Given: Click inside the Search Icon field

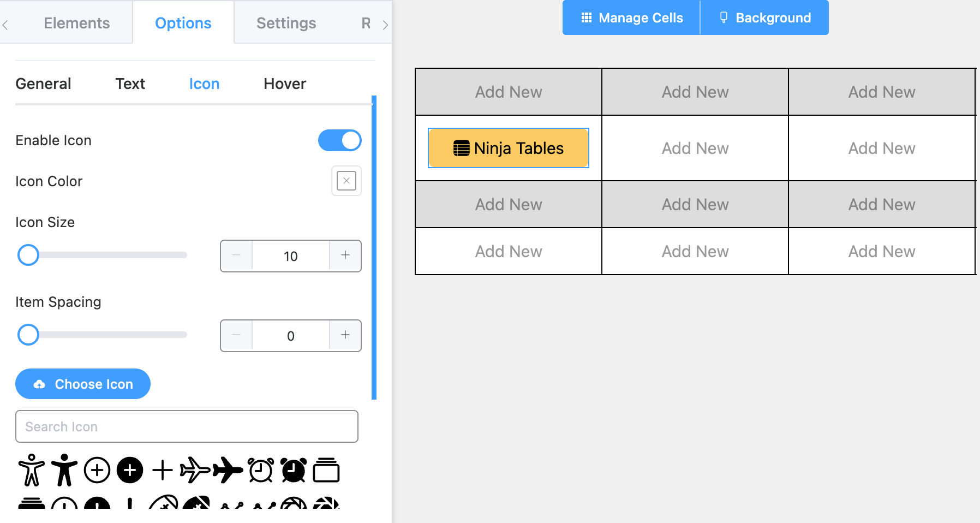Looking at the screenshot, I should click(187, 426).
